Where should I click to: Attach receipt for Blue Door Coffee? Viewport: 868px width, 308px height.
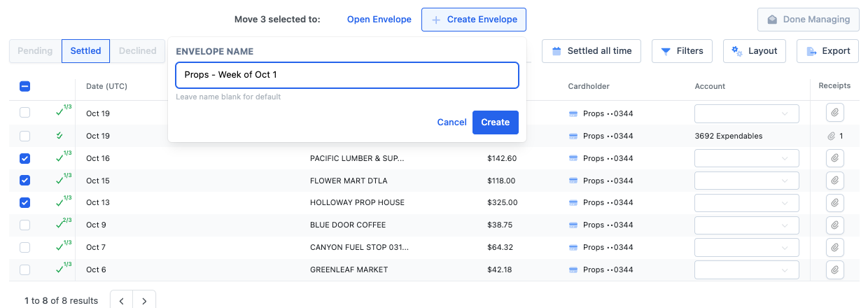834,225
